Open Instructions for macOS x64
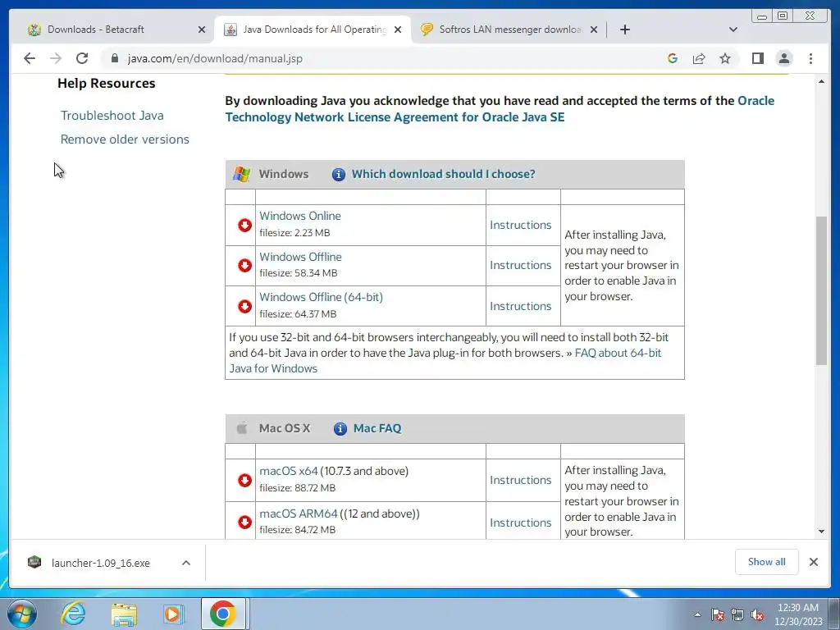840x630 pixels. coord(520,480)
